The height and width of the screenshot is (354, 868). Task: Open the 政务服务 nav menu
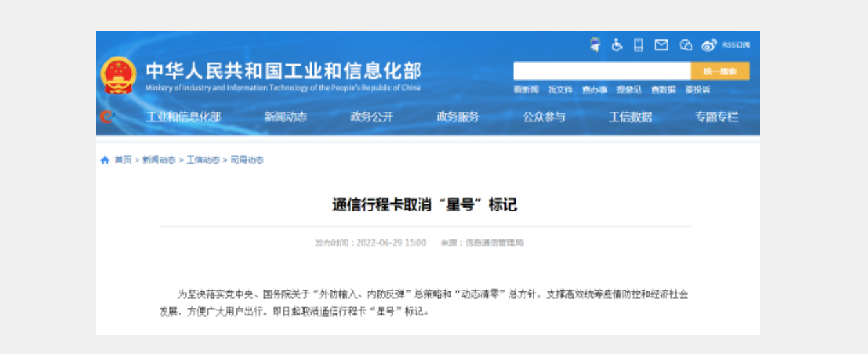(x=458, y=117)
